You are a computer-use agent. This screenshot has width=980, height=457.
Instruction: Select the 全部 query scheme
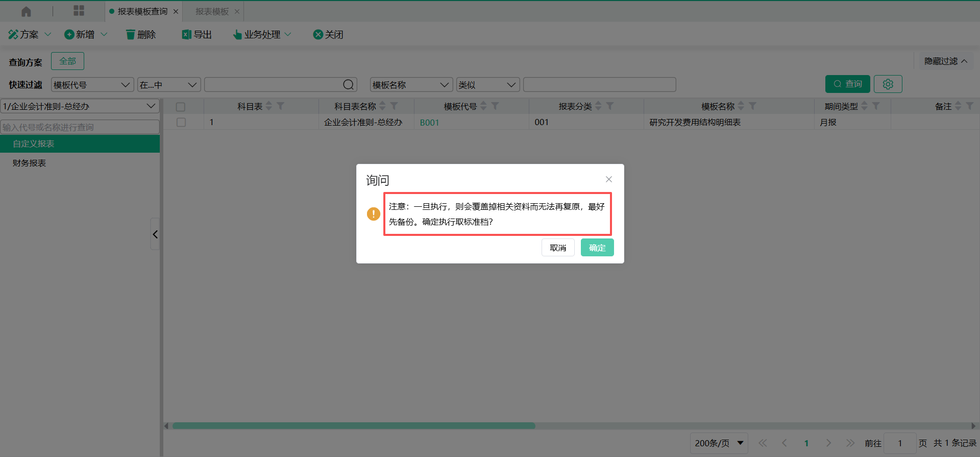tap(67, 61)
